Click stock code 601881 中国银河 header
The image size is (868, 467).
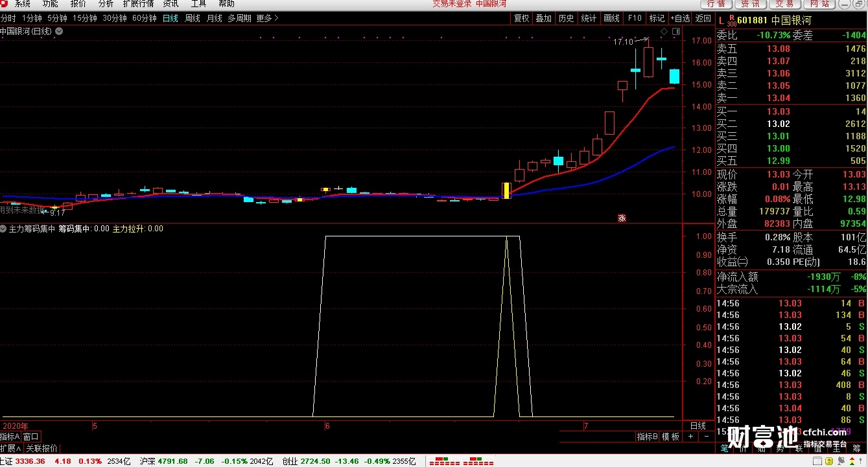point(773,21)
